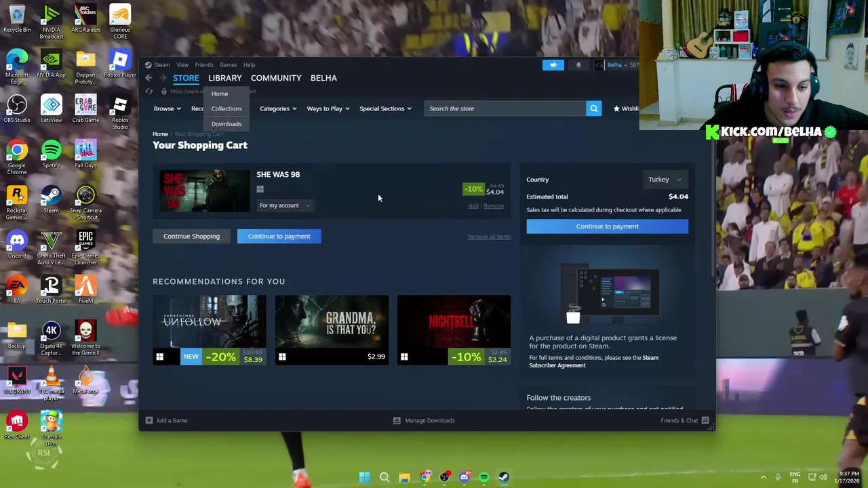
Task: Switch to the STORE tab
Action: click(x=186, y=78)
